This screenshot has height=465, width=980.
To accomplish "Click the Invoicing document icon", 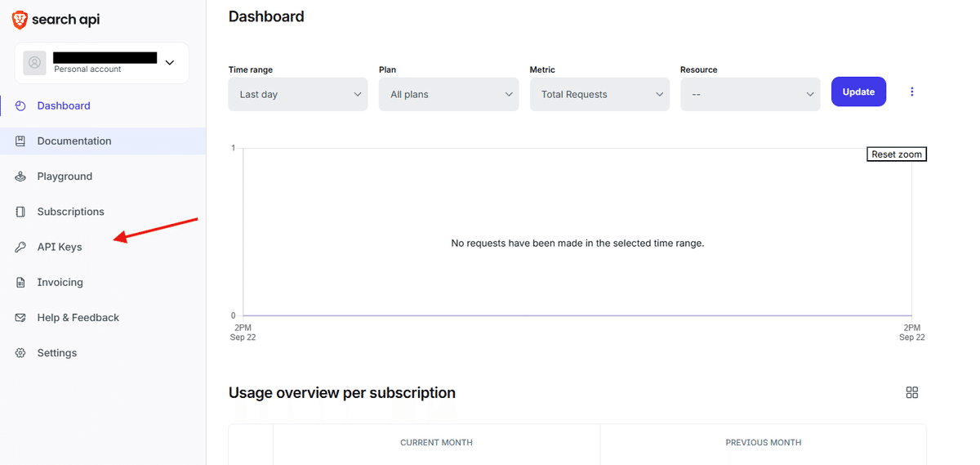I will pyautogui.click(x=20, y=283).
